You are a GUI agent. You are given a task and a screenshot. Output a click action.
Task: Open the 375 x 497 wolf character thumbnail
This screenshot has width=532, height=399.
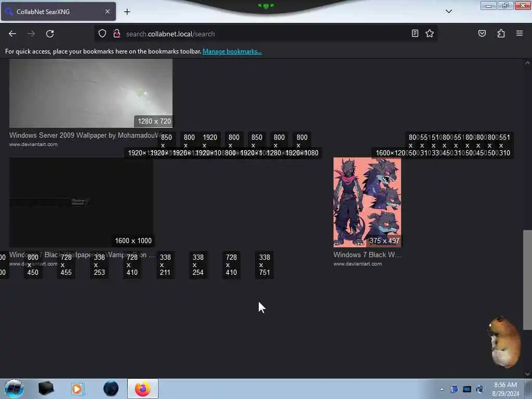pyautogui.click(x=367, y=202)
